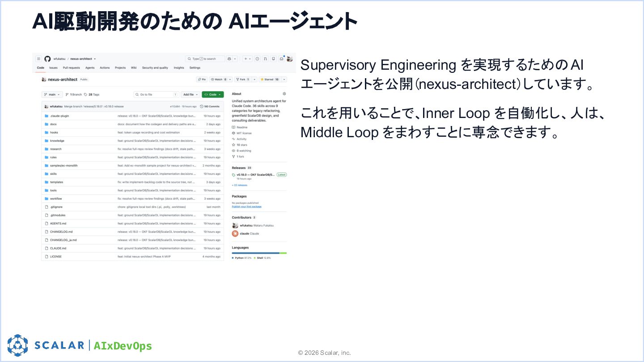
Task: Click the workflow folder icon
Action: [46, 198]
